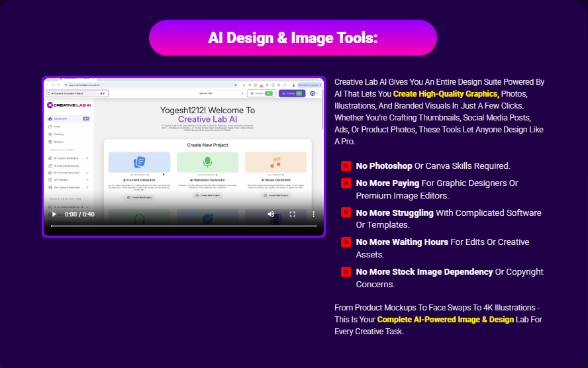
Task: Click the 0:00 / 0:40 time display
Action: (79, 214)
